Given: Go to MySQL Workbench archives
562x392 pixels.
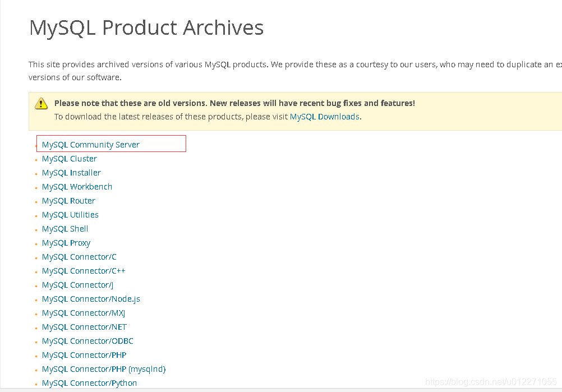Looking at the screenshot, I should click(x=77, y=187).
